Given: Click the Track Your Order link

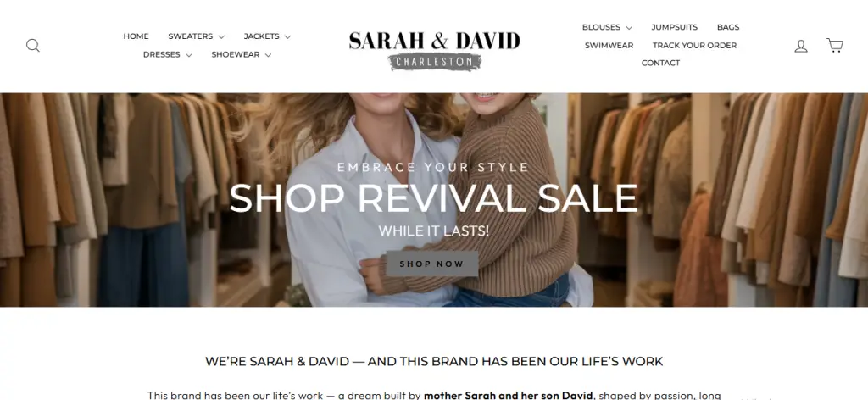Looking at the screenshot, I should (694, 46).
